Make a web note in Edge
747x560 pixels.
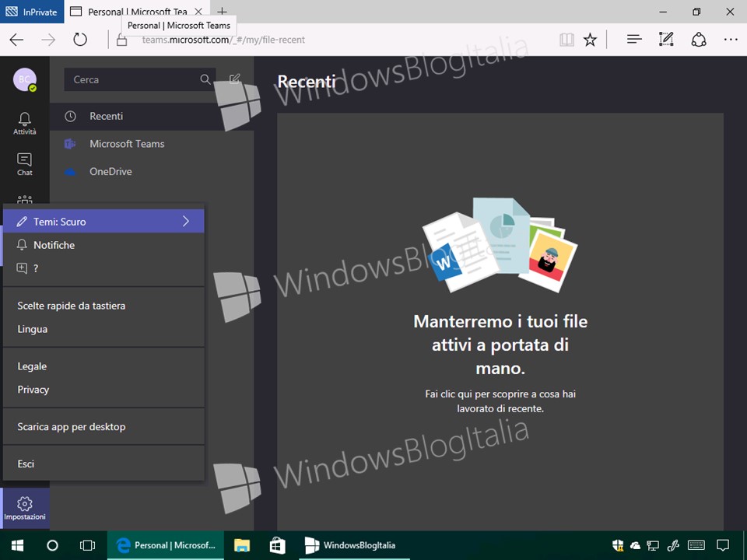[x=666, y=39]
